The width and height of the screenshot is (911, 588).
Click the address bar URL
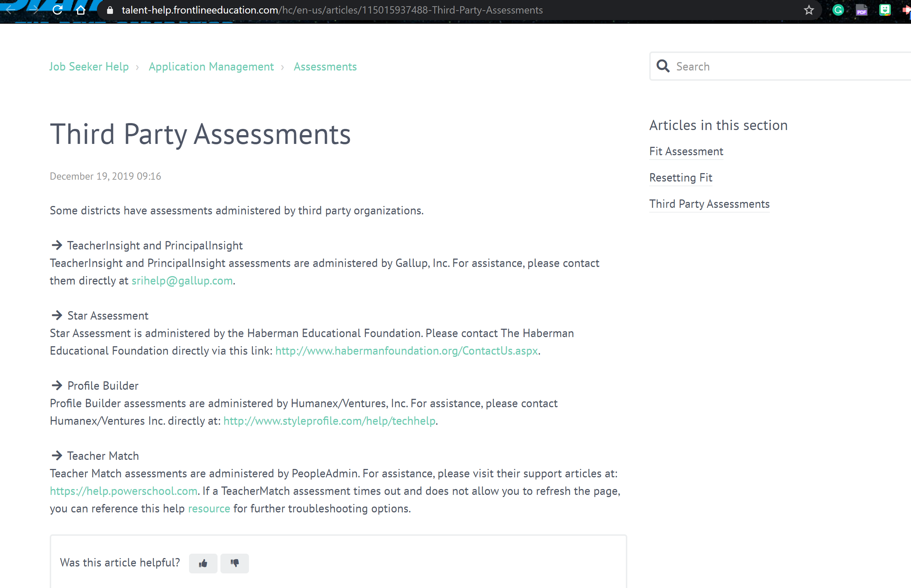[x=332, y=10]
